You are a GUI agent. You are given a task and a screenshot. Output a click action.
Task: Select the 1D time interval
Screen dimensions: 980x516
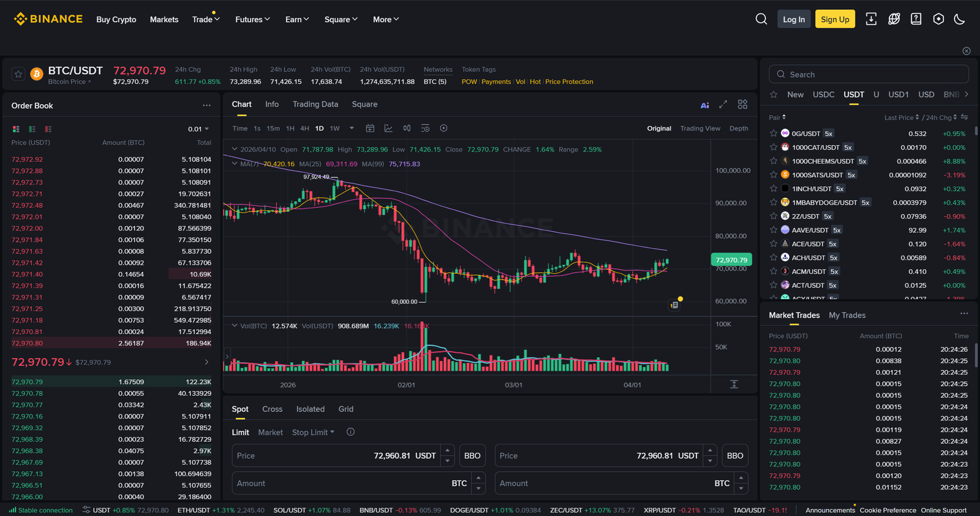click(319, 129)
